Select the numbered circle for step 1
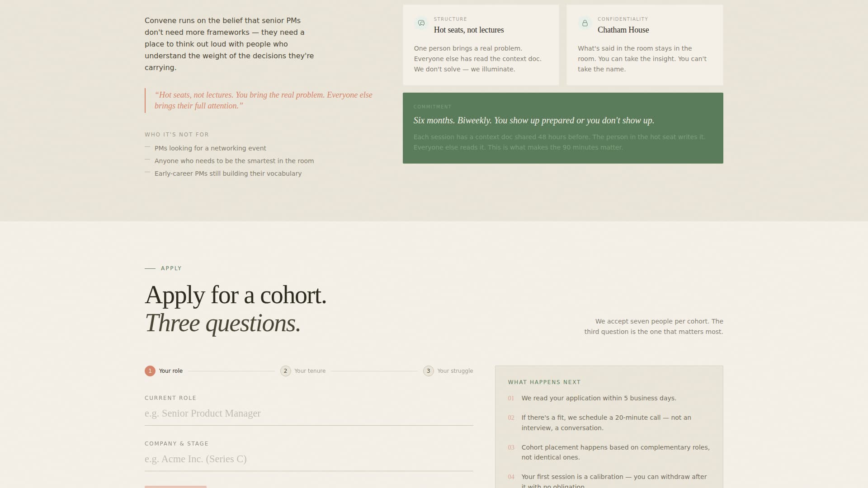Screen dimensions: 868x488 point(150,371)
